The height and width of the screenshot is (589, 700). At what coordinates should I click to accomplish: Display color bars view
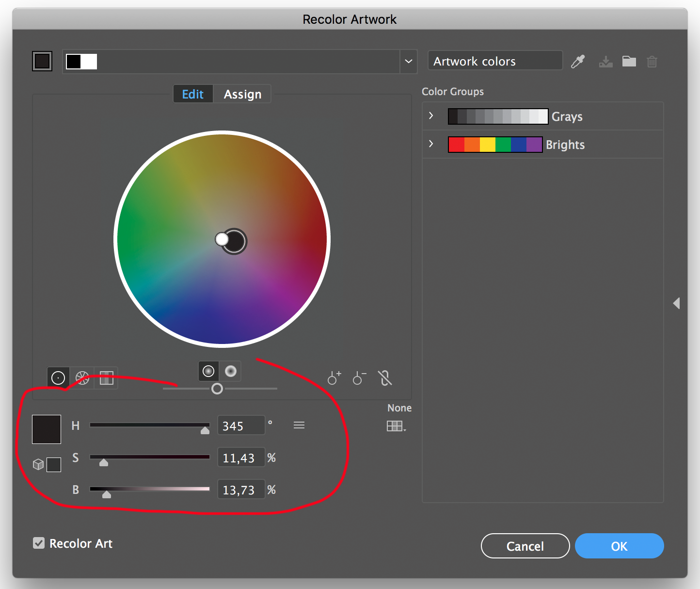106,377
